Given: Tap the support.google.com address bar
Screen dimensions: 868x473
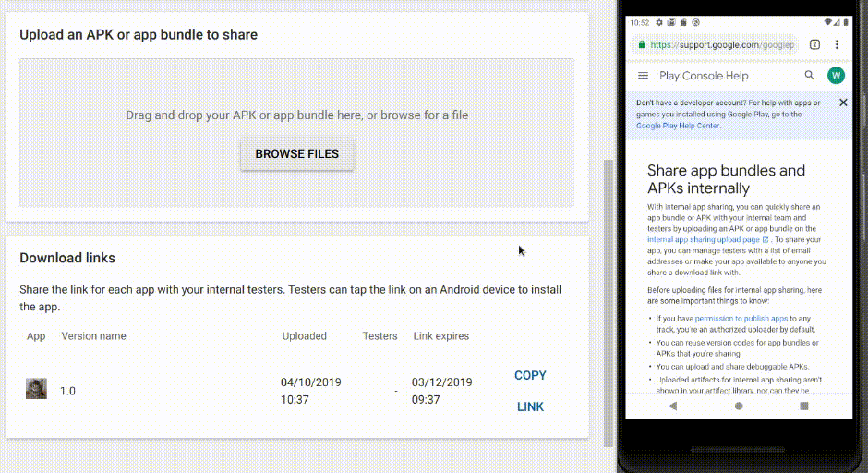Looking at the screenshot, I should point(714,45).
